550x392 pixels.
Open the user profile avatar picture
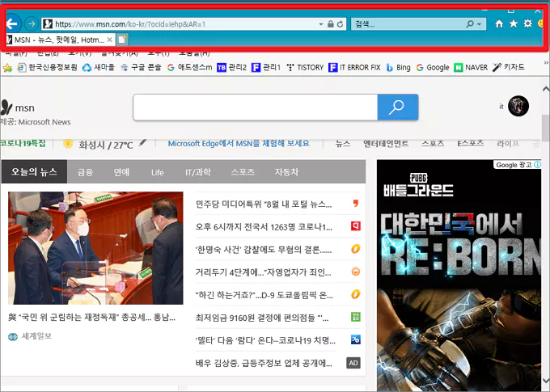tap(518, 106)
